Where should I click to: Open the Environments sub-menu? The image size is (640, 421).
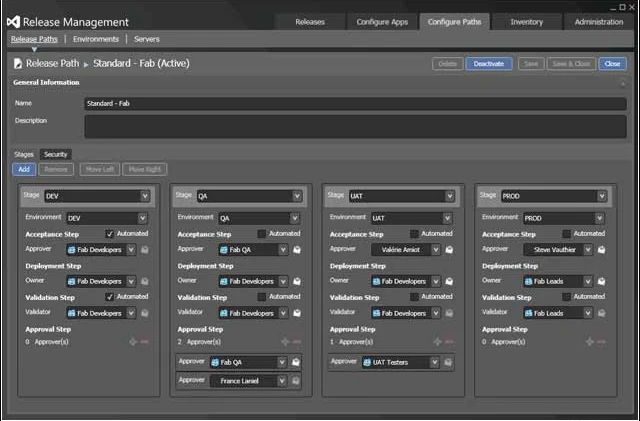[96, 39]
